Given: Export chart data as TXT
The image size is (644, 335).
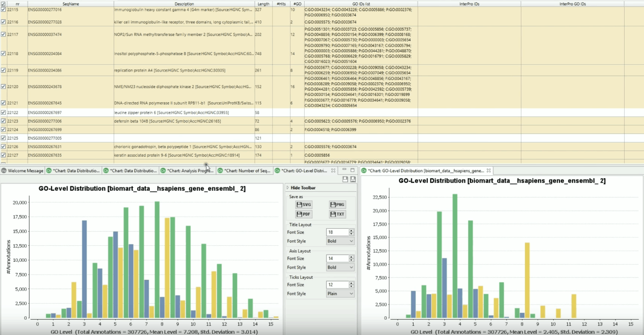Looking at the screenshot, I should [338, 214].
